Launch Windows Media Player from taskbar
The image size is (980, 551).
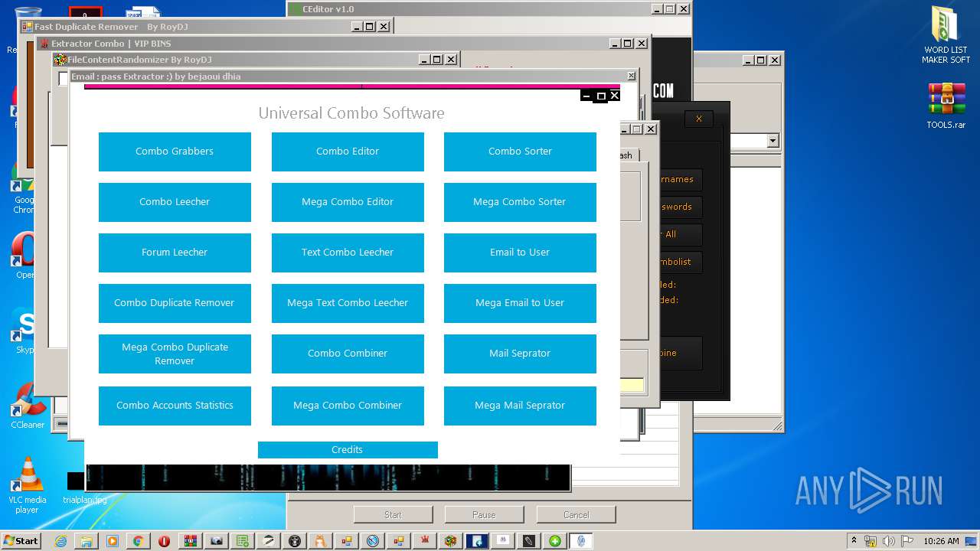(x=113, y=541)
